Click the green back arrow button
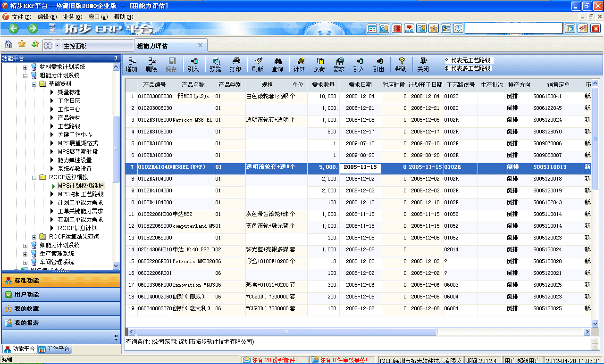This screenshot has height=364, width=604. pos(13,28)
